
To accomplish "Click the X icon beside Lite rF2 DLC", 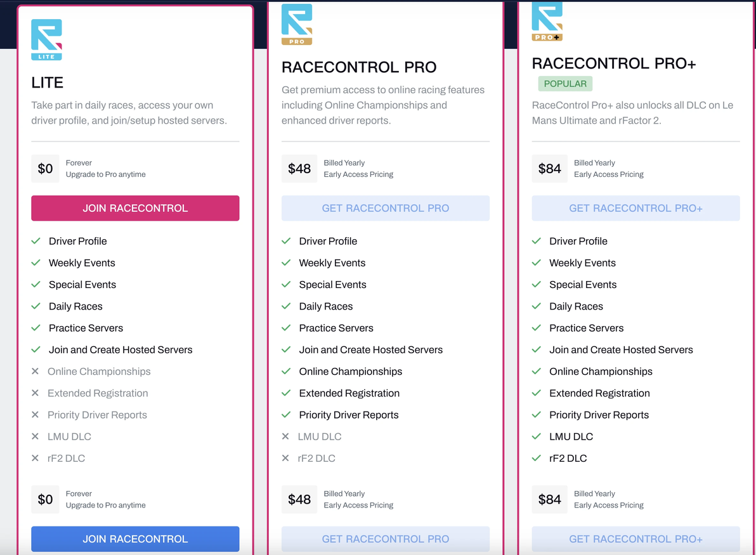I will point(36,458).
